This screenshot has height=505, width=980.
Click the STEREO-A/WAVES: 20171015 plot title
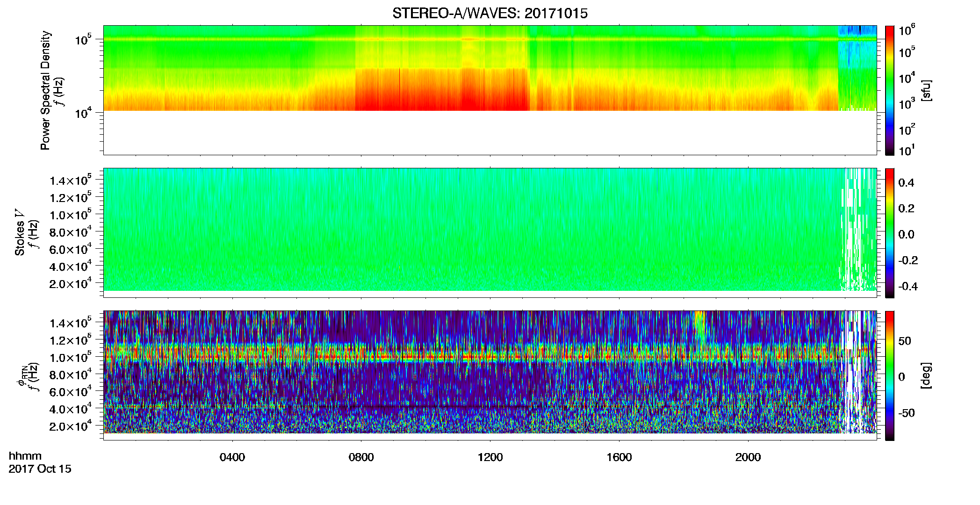490,13
